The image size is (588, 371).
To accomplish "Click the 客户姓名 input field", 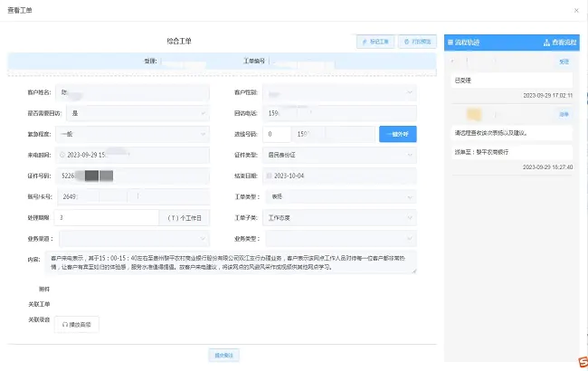I will coord(132,92).
